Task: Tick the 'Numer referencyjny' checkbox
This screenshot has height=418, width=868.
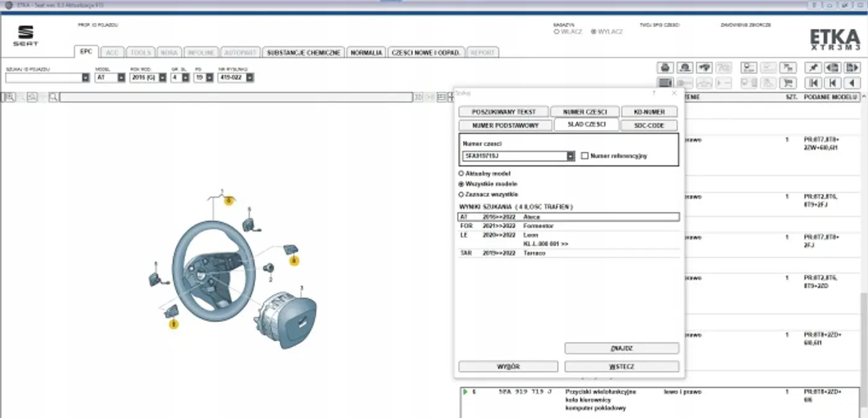Action: click(x=585, y=156)
